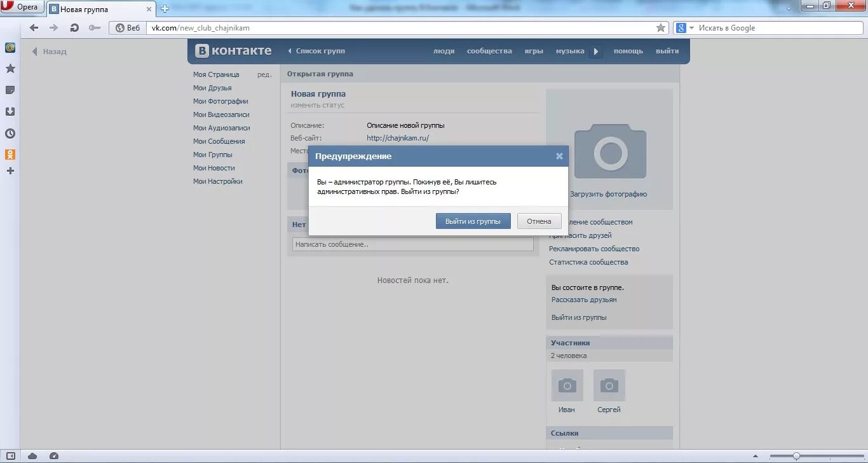
Task: Bookmark page with the star in address bar
Action: [661, 28]
